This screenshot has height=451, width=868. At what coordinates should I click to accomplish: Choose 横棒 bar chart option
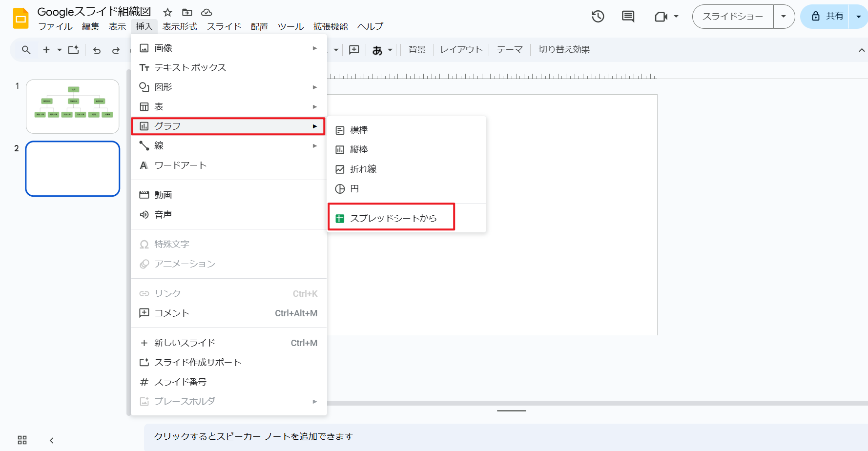click(406, 130)
